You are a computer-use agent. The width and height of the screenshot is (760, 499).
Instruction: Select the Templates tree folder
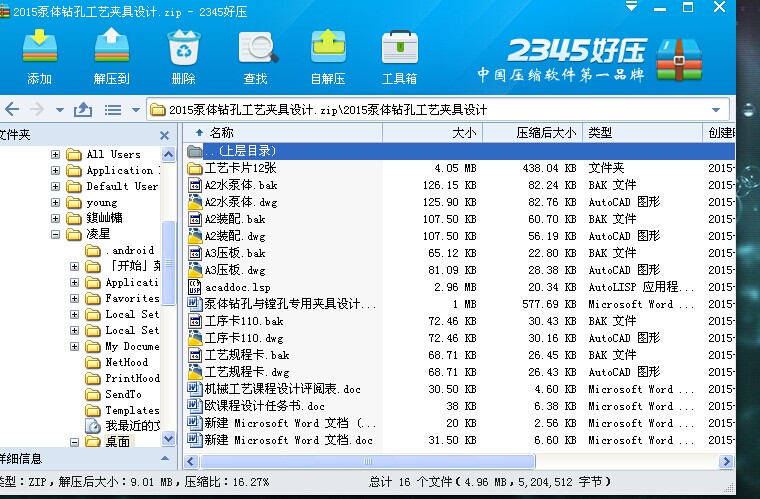[x=122, y=410]
